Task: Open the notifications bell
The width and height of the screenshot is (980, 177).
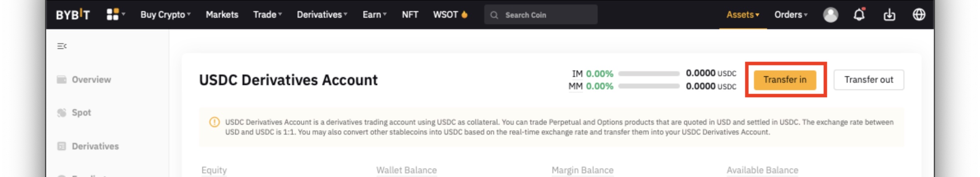Action: (859, 15)
